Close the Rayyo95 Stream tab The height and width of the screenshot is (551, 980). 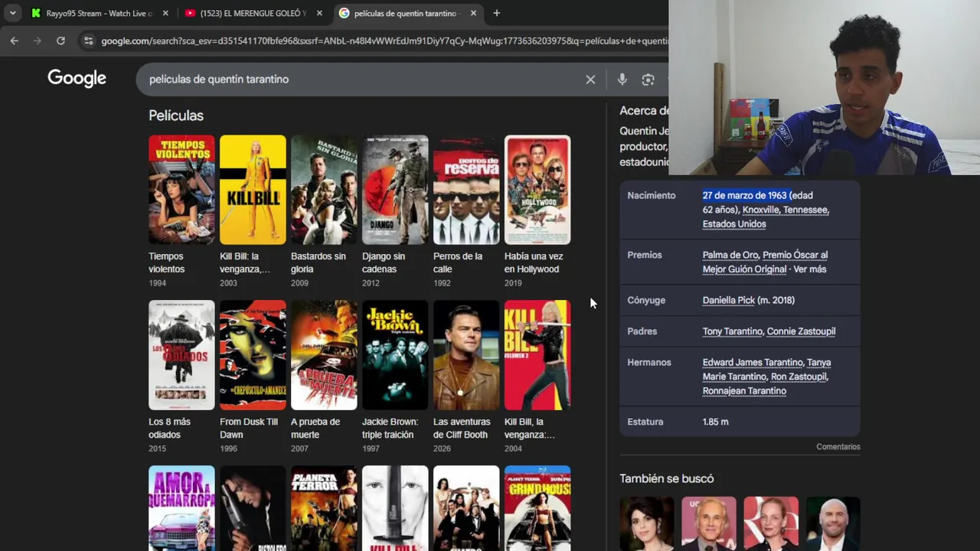click(x=166, y=13)
